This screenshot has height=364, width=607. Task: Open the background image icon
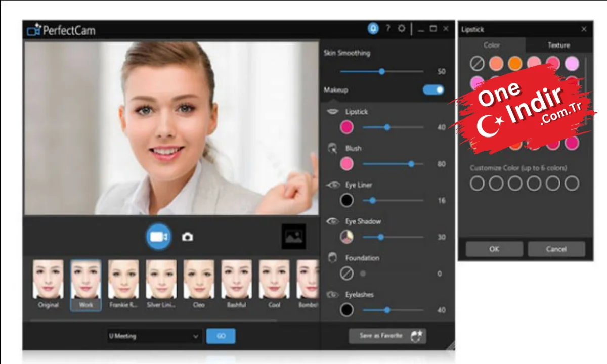[293, 236]
